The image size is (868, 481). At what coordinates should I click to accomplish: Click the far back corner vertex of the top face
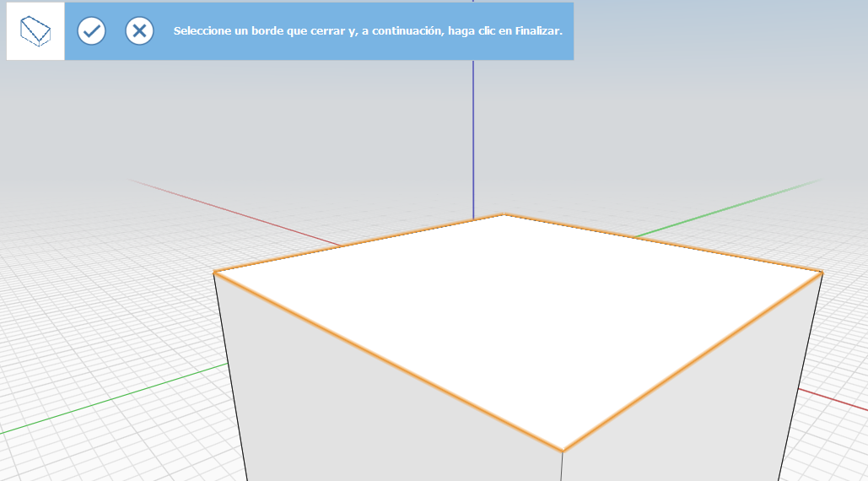coord(504,214)
